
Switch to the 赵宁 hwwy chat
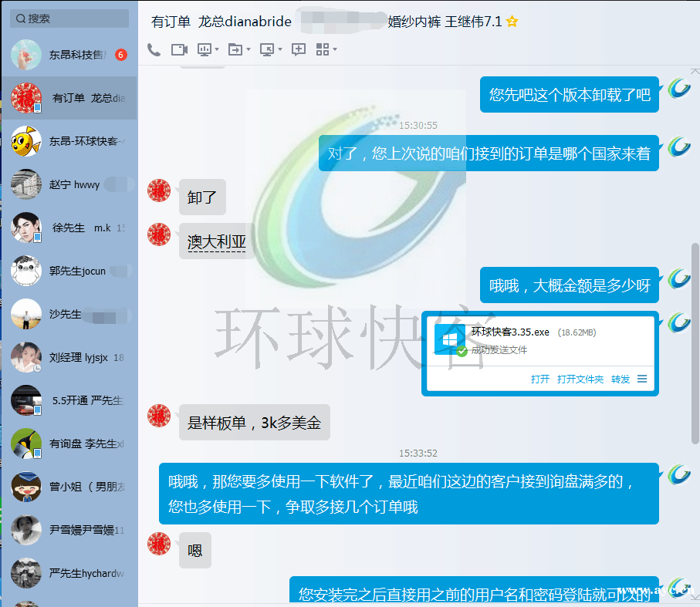pyautogui.click(x=69, y=184)
